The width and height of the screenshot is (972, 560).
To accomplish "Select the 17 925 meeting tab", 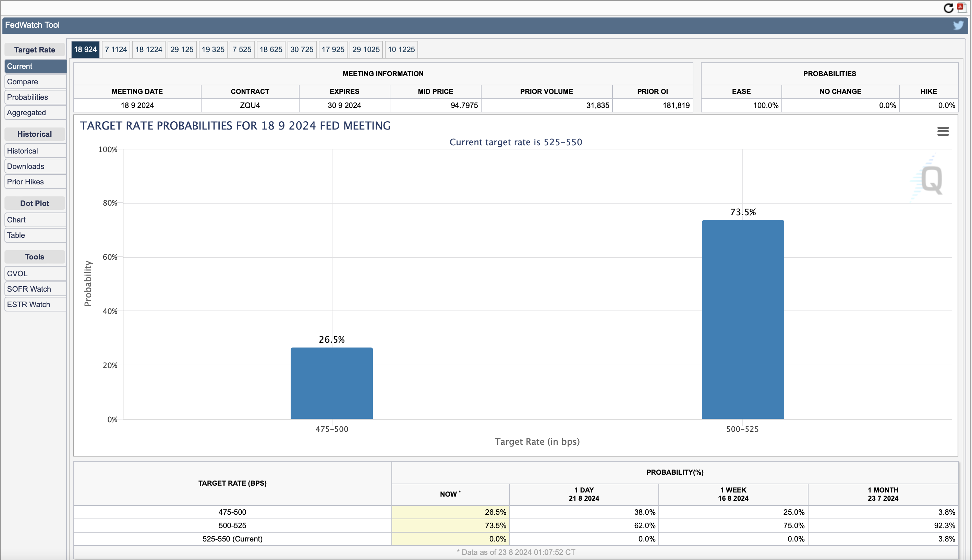I will point(333,50).
